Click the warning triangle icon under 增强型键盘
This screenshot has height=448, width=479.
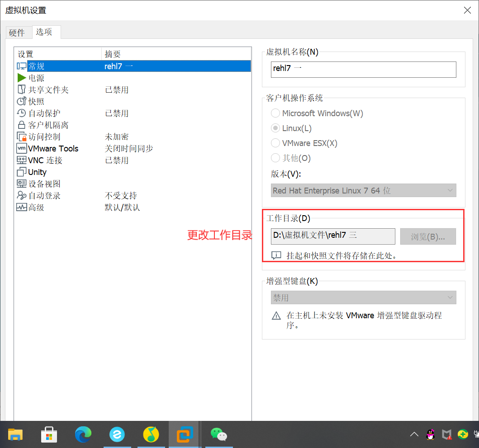point(276,316)
